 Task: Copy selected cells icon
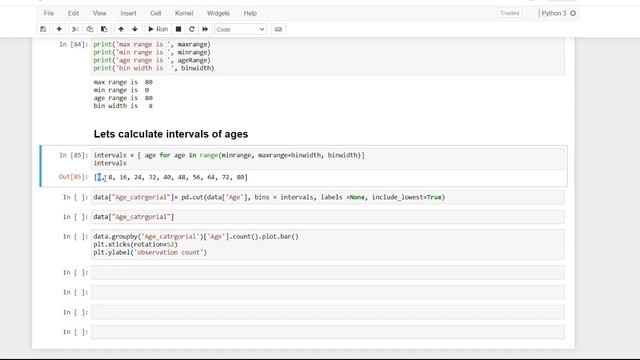[x=90, y=29]
